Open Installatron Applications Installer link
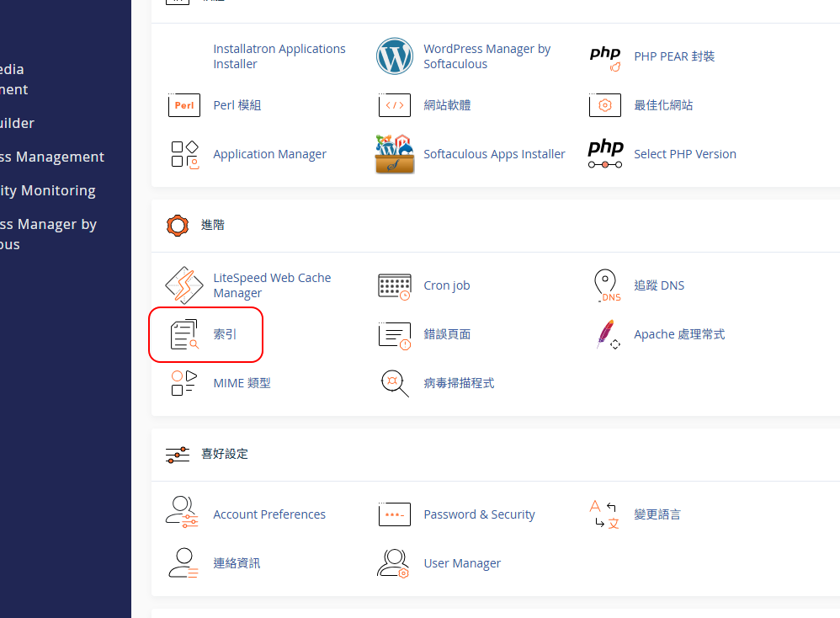Viewport: 840px width, 618px height. tap(279, 56)
